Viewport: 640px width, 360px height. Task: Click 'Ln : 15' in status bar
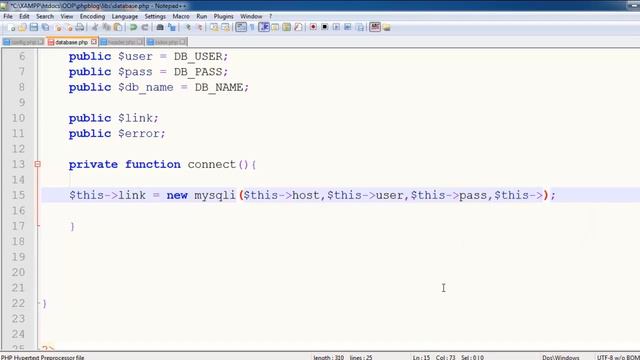(x=421, y=357)
